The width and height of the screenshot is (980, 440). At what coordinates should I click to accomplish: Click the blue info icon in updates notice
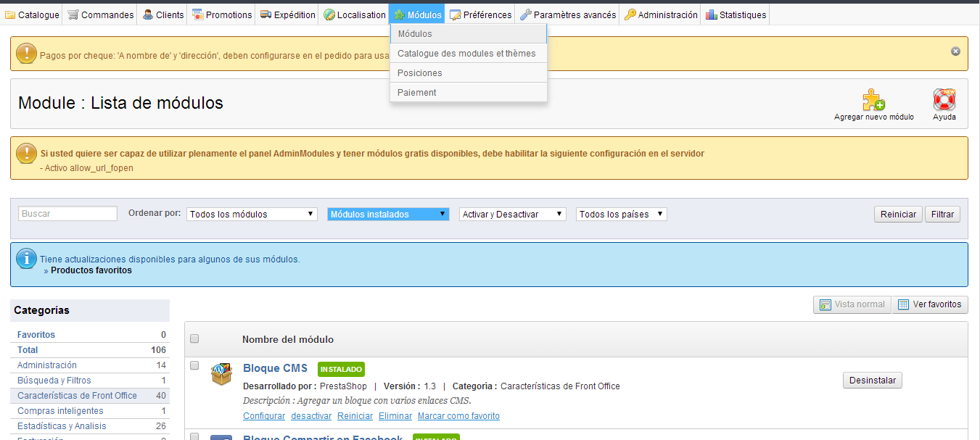point(26,258)
